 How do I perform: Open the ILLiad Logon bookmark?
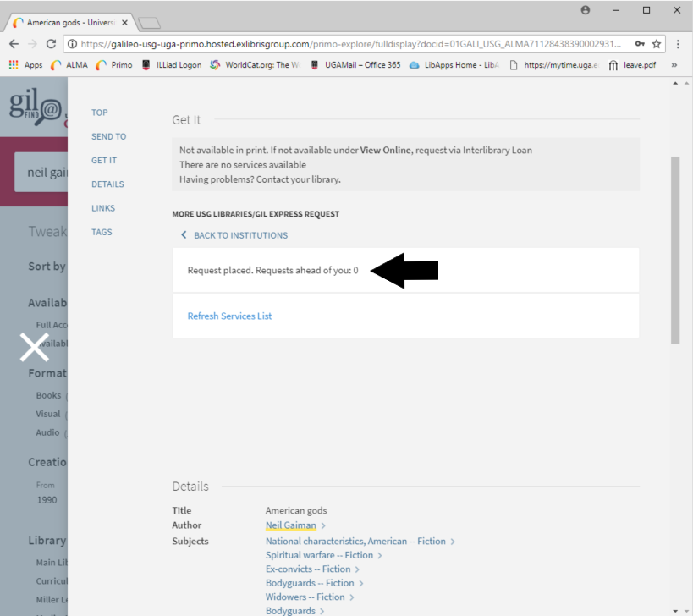tap(172, 65)
